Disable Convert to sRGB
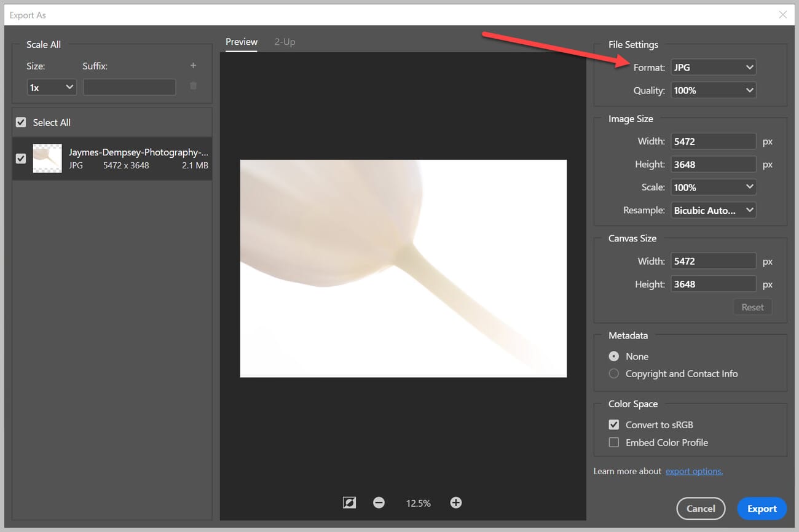 pyautogui.click(x=613, y=424)
